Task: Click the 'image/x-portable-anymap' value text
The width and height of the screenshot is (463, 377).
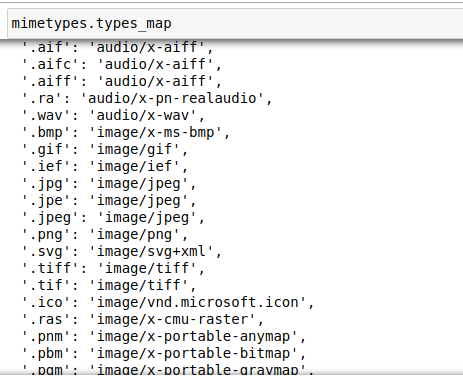Action: pyautogui.click(x=193, y=336)
